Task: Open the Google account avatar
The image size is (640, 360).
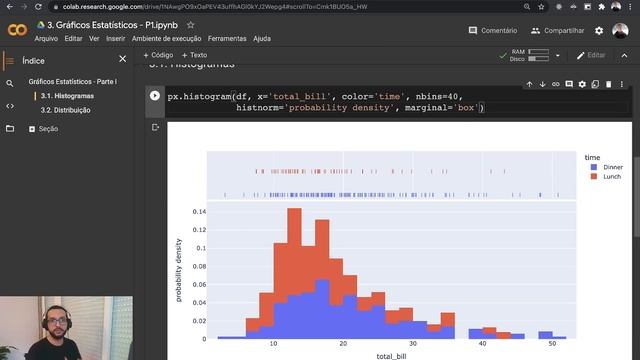Action: coord(620,31)
